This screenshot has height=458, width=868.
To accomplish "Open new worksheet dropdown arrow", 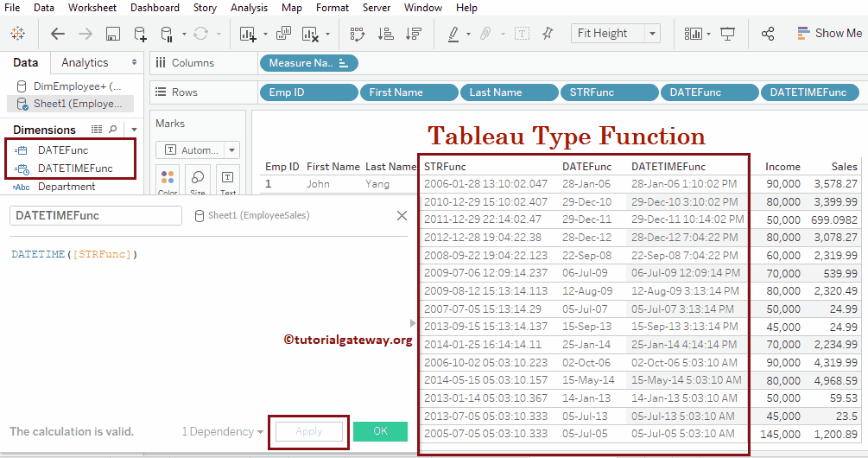I will (265, 35).
